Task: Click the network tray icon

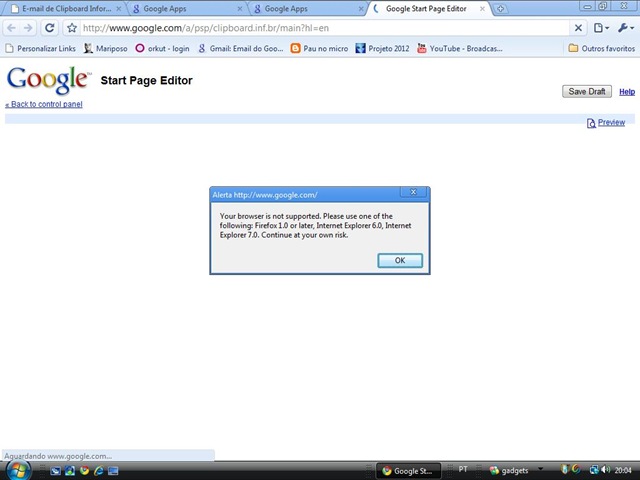Action: click(594, 470)
